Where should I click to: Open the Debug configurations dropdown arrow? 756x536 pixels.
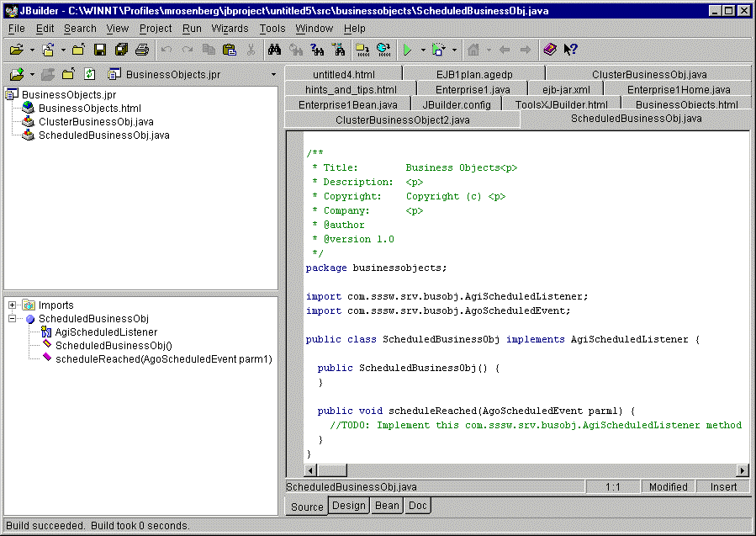(454, 50)
